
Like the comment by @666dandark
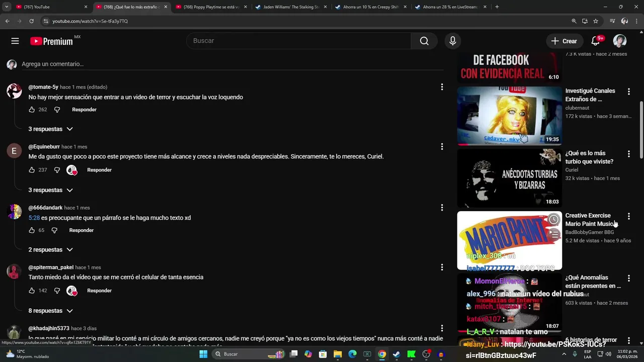click(x=32, y=230)
